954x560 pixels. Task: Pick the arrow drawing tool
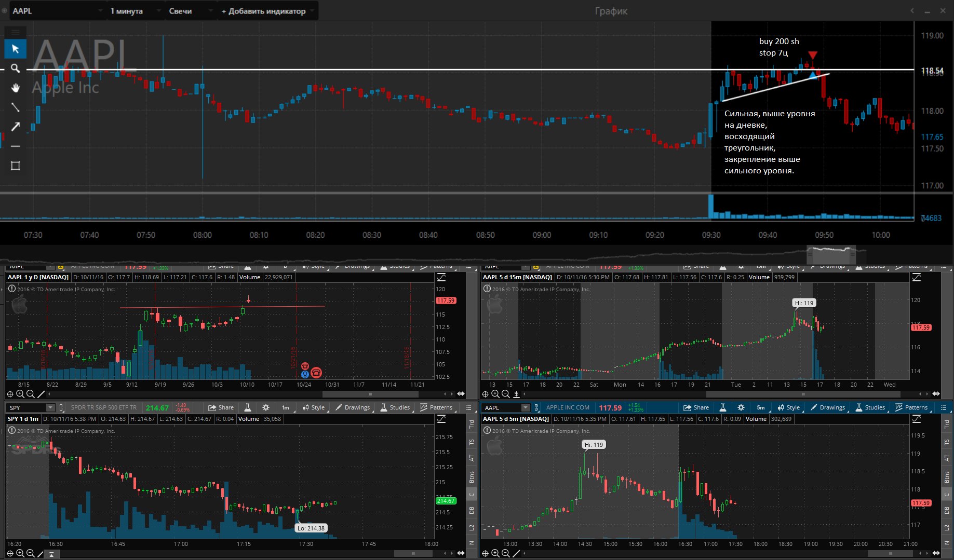point(15,127)
